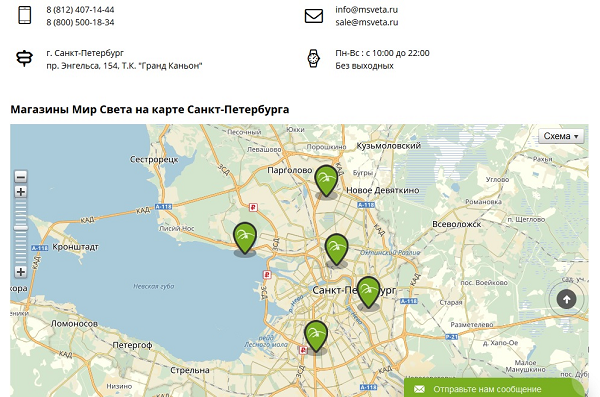
Task: Open the sale@msveta.ru email link
Action: coord(367,22)
